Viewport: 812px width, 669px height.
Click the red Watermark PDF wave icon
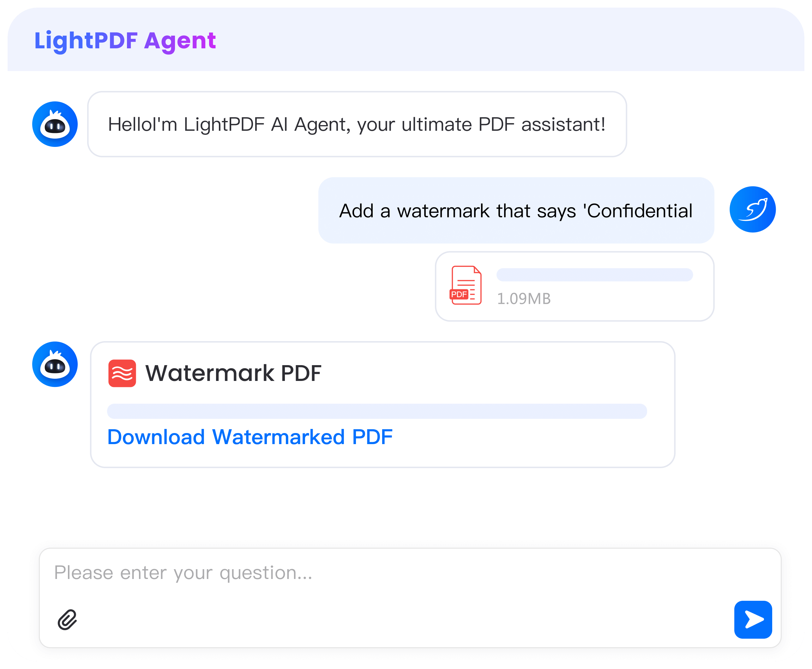tap(122, 373)
